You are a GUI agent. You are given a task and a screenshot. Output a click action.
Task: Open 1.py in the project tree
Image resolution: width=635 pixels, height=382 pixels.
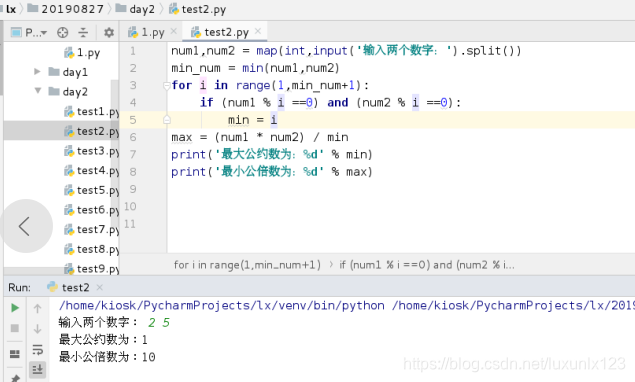(82, 53)
